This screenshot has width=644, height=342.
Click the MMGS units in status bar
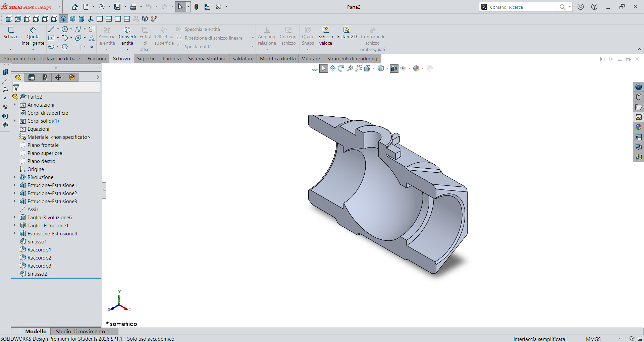(593, 339)
